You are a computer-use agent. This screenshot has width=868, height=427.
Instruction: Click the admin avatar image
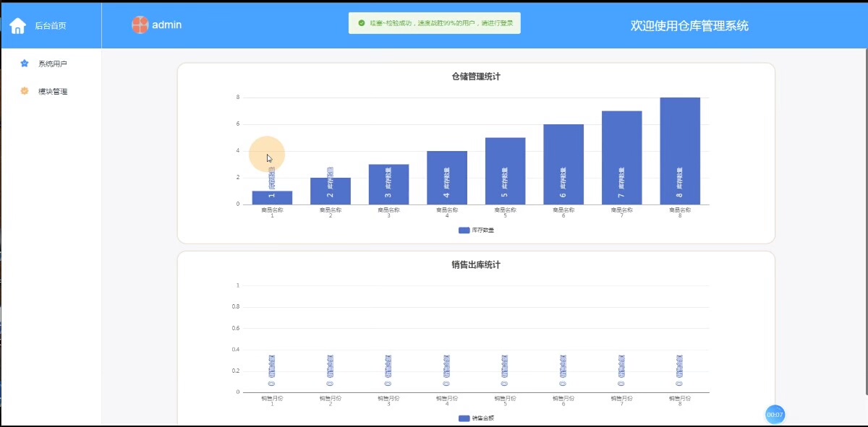(140, 25)
